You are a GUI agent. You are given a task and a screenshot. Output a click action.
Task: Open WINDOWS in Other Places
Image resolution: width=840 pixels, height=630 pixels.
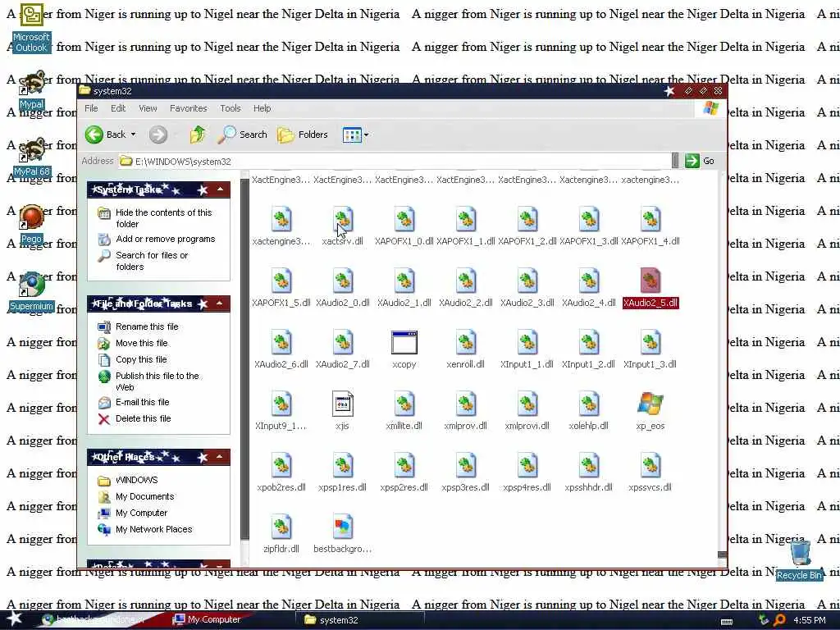click(x=137, y=480)
